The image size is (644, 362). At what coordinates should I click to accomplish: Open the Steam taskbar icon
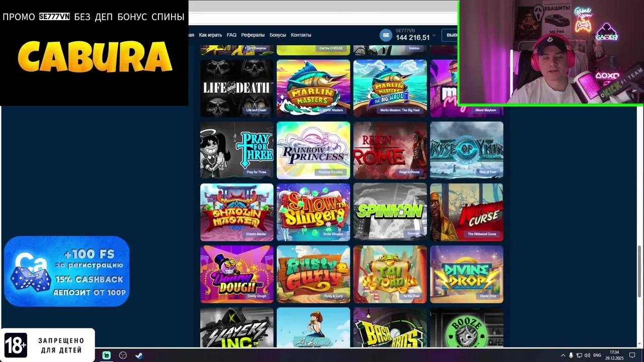[139, 355]
